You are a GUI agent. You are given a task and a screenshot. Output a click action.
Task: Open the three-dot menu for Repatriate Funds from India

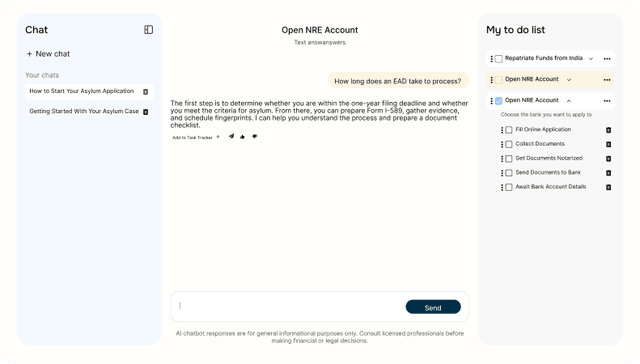(x=607, y=59)
